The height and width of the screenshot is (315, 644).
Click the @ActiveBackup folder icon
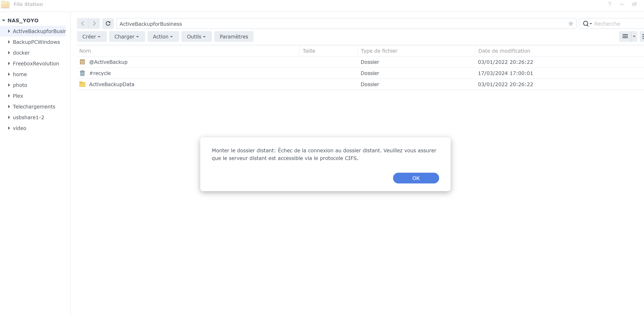coord(82,62)
